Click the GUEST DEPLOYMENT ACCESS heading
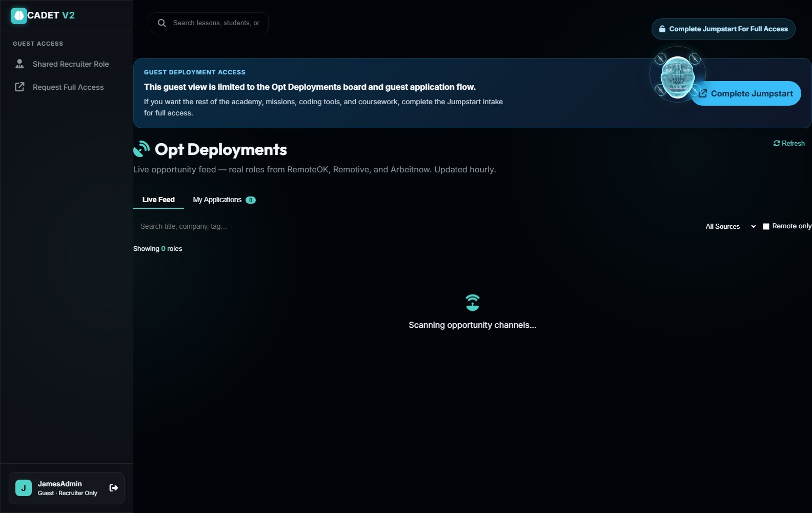 (195, 72)
